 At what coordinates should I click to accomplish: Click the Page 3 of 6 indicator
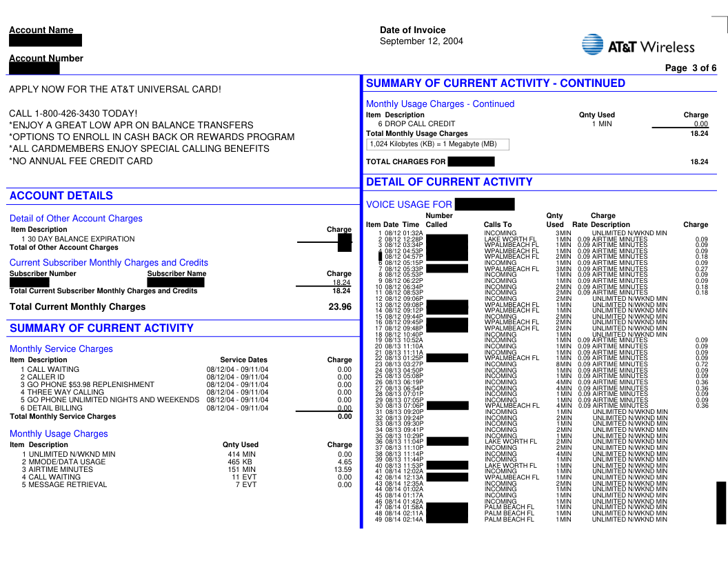pos(690,68)
